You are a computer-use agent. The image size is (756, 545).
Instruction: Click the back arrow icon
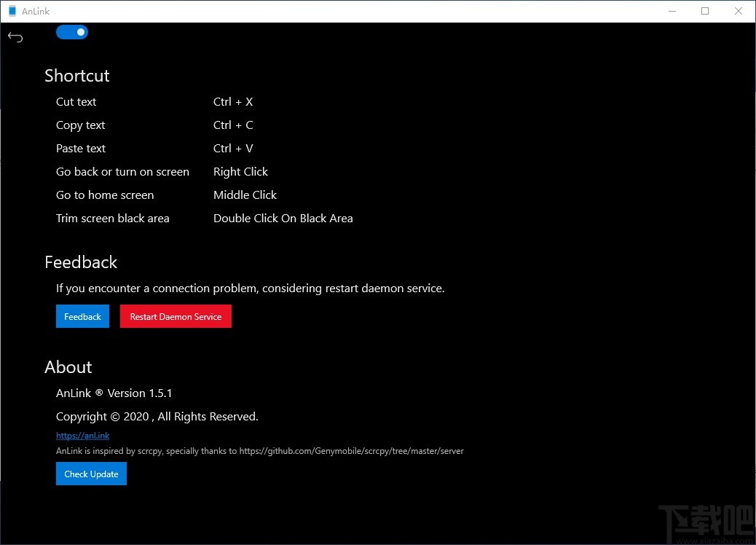[15, 37]
